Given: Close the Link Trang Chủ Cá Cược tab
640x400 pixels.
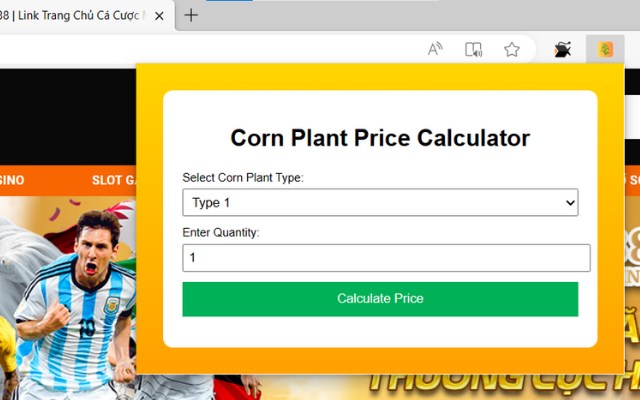Looking at the screenshot, I should pos(159,15).
